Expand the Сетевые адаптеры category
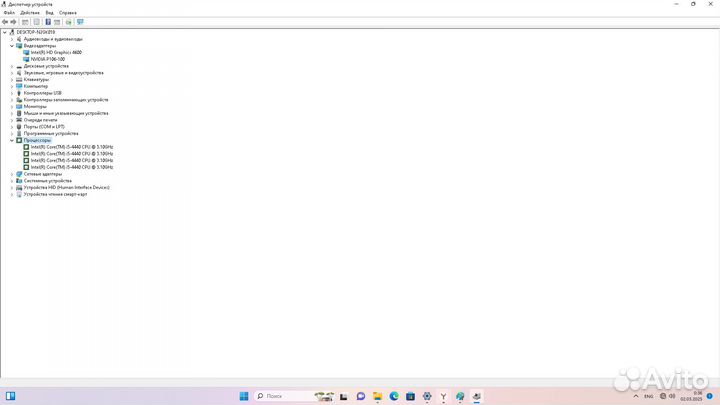The image size is (720, 405). click(x=12, y=174)
